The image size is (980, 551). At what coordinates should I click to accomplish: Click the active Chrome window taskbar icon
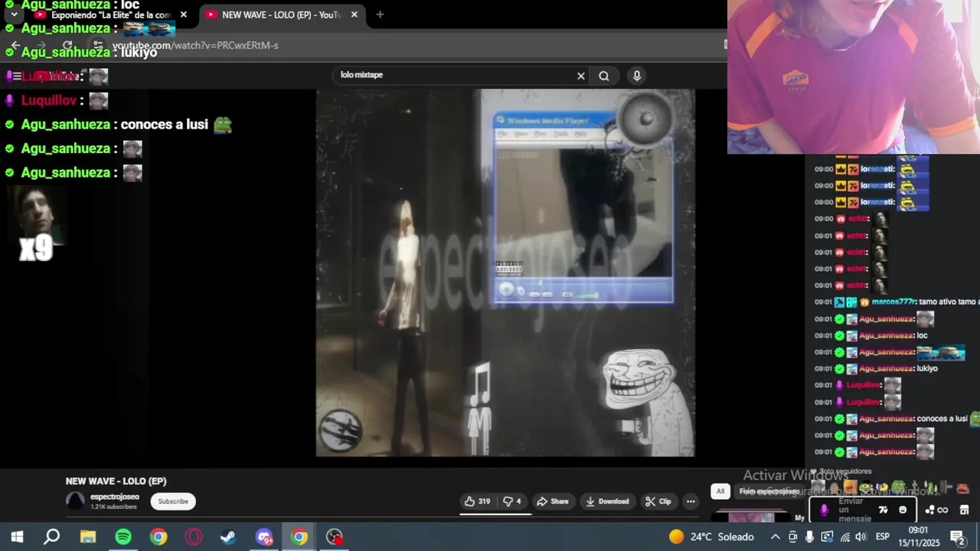click(299, 536)
